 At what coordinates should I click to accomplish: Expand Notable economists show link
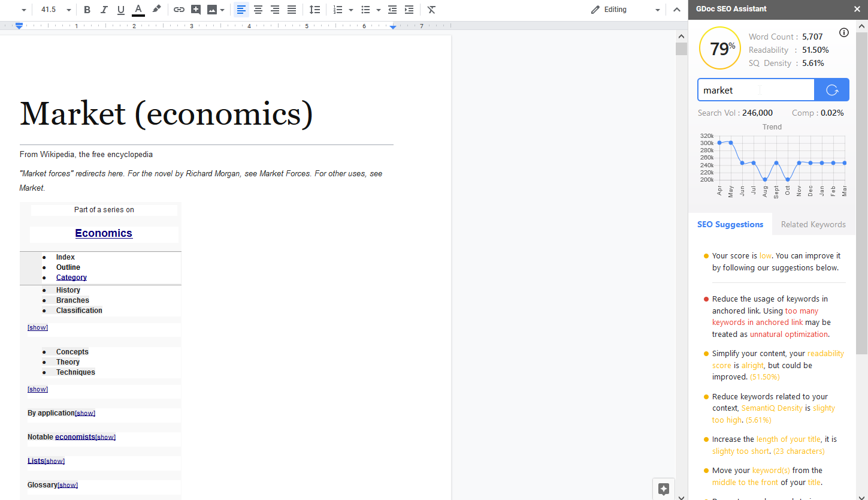pos(105,437)
